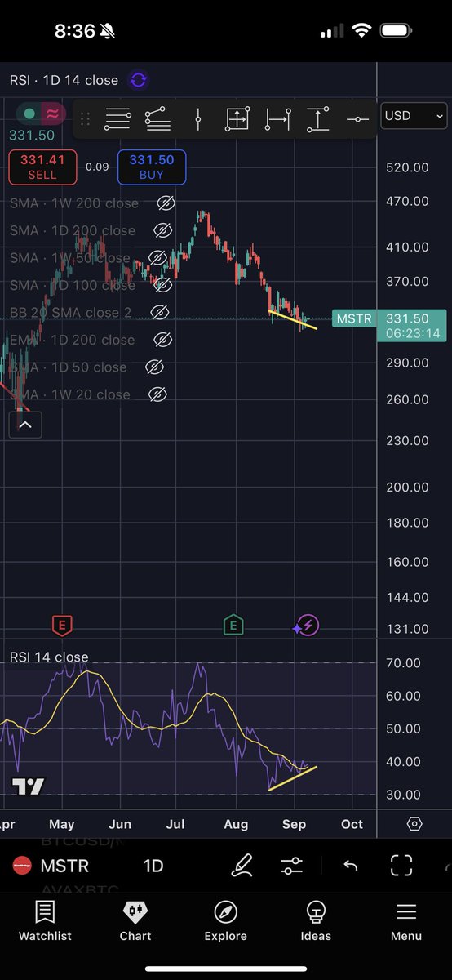The height and width of the screenshot is (980, 452).
Task: Toggle BB 20 SMA close 2 visibility
Action: 159,312
